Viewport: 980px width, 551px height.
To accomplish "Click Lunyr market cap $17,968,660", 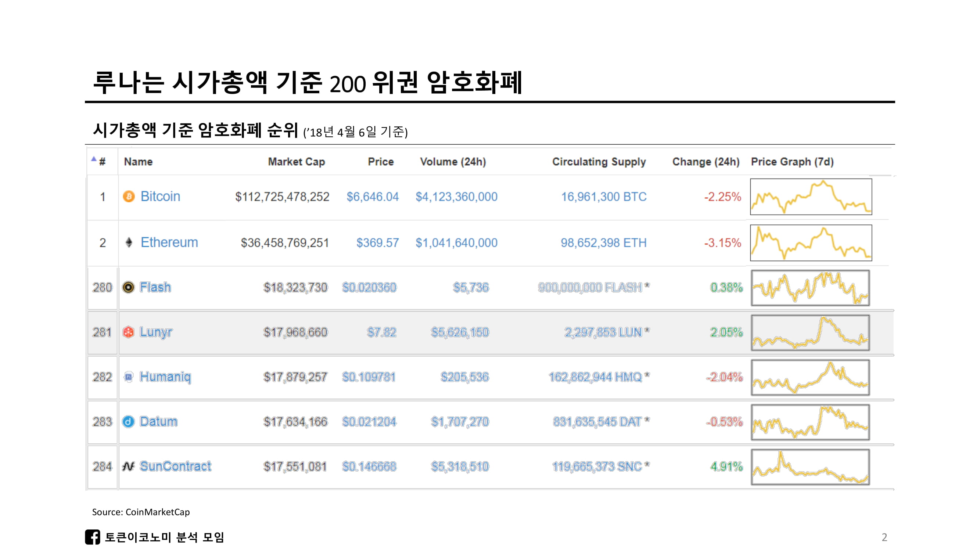I will (x=295, y=332).
